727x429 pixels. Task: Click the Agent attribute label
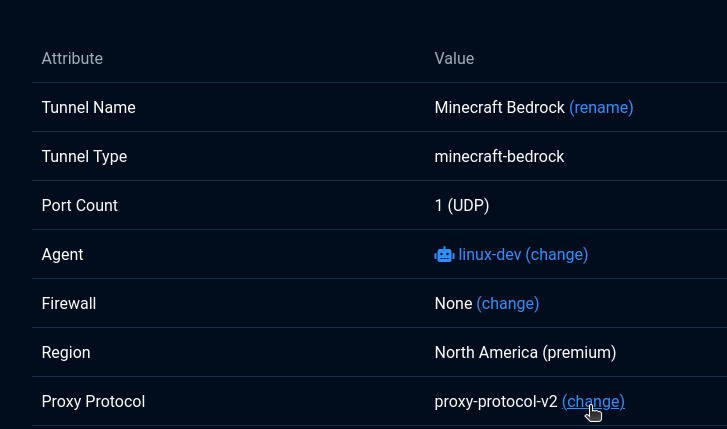63,255
